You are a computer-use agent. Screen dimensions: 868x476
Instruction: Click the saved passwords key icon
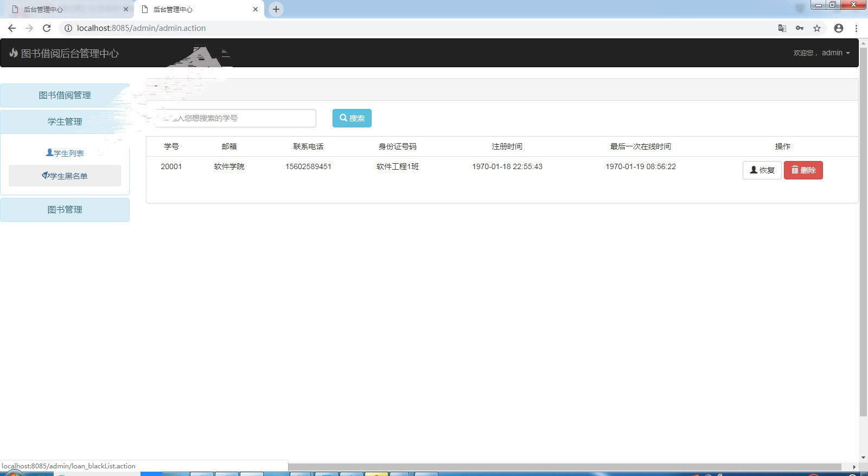[800, 28]
